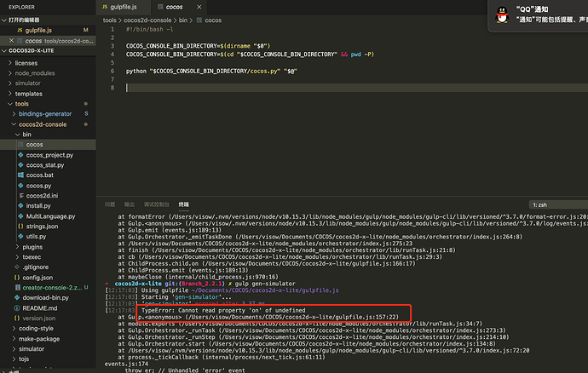The height and width of the screenshot is (373, 588).
Task: Click the ini file icon of cocos2d.ini
Action: 21,195
